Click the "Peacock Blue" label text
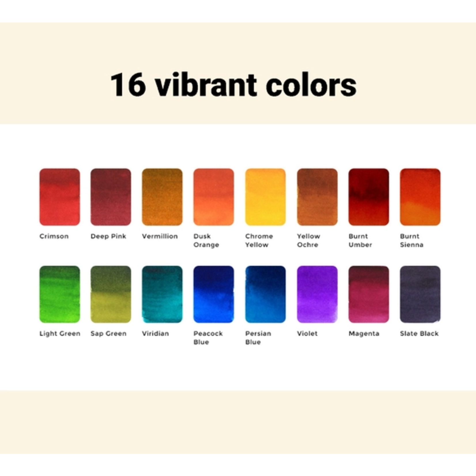The height and width of the screenshot is (476, 476). [x=208, y=338]
